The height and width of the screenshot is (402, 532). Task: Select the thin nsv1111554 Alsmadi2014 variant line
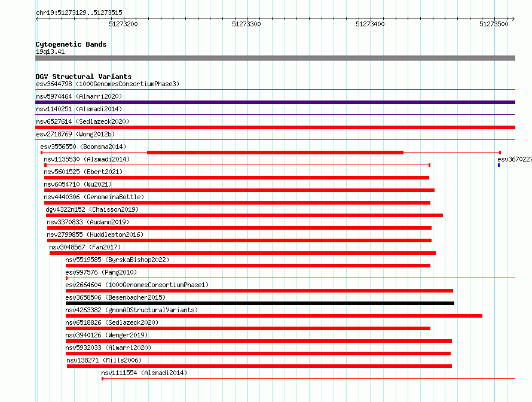308,378
